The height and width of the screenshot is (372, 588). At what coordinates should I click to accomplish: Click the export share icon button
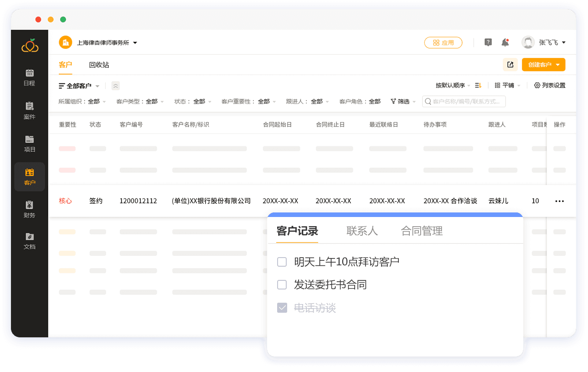tap(511, 65)
